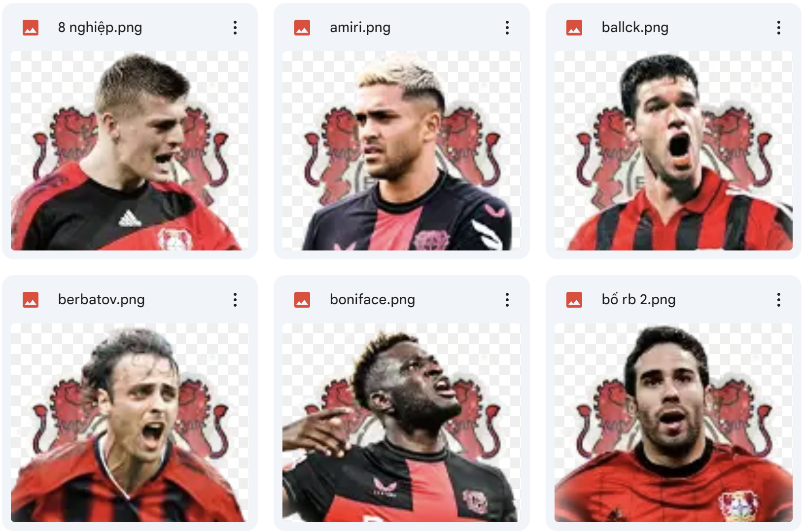802x532 pixels.
Task: Open the ballck.png image preview
Action: click(673, 151)
